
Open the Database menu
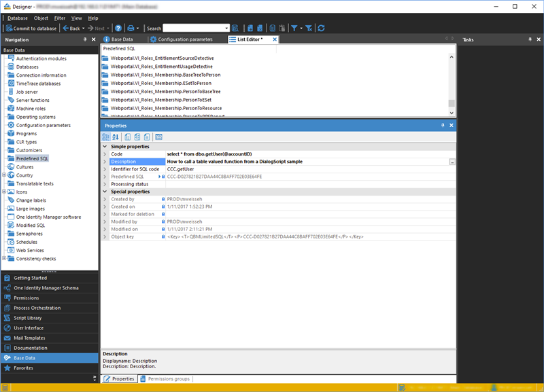tap(17, 18)
